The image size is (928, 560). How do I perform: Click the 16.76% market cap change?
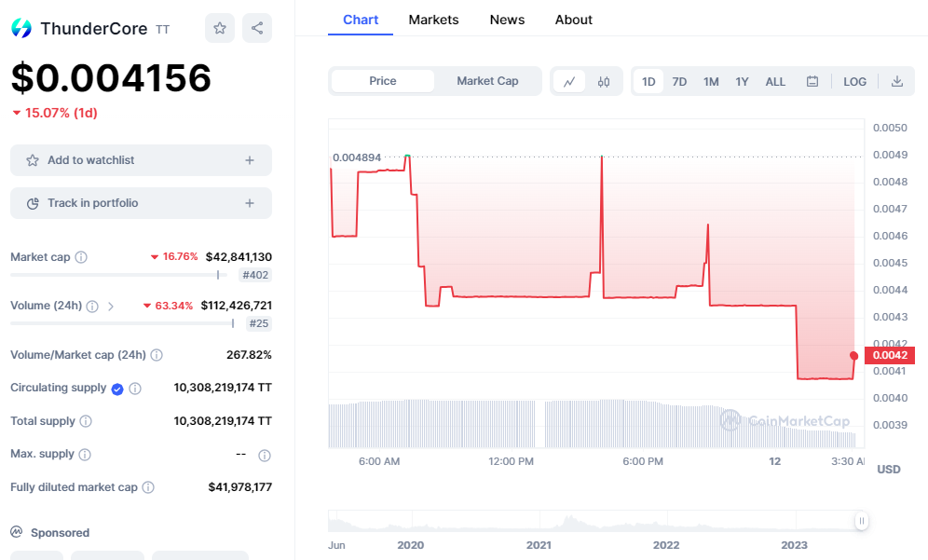(x=174, y=256)
